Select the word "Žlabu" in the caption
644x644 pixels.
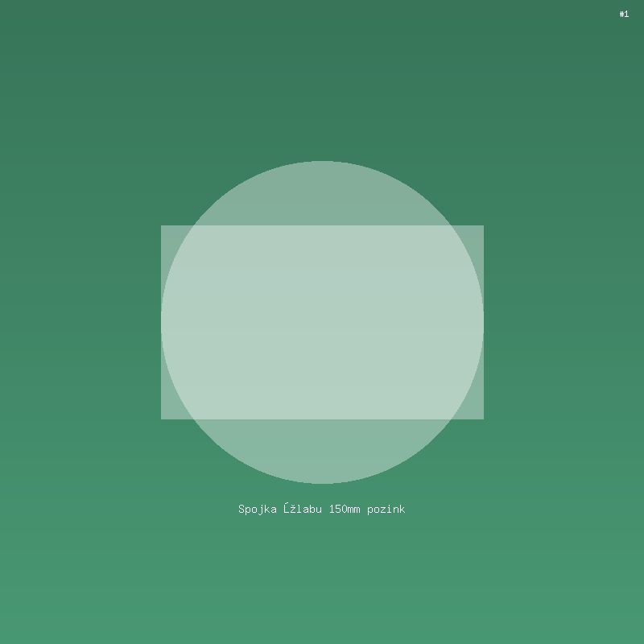303,509
